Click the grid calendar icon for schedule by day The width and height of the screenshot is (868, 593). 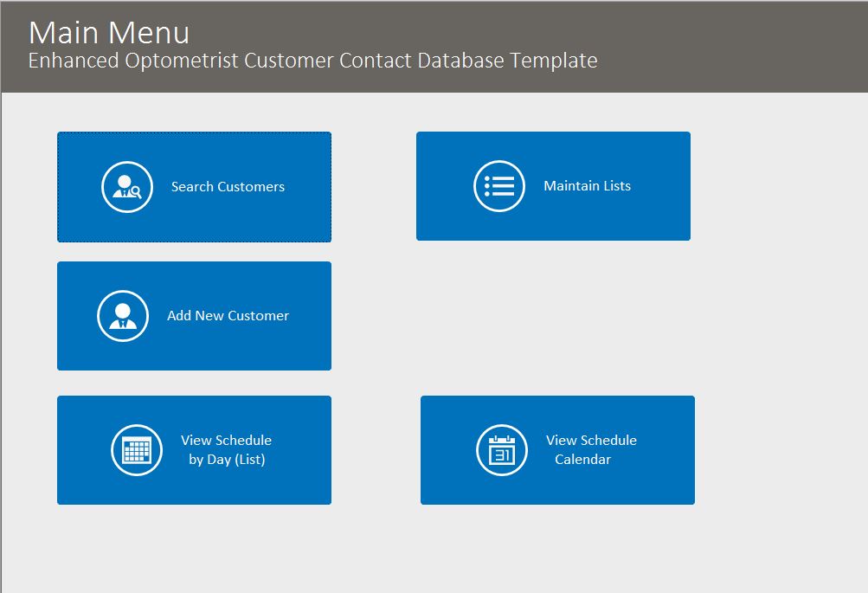point(136,449)
